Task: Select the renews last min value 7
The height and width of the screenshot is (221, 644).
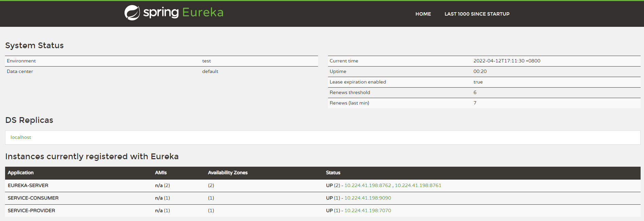Action: 475,103
